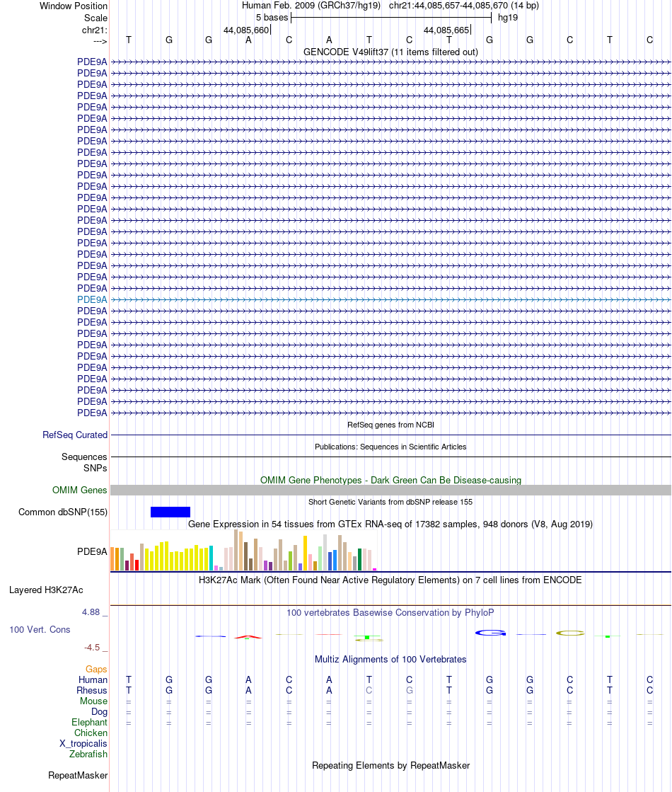Open the PDE9A GTEx expression bar chart

pyautogui.click(x=244, y=551)
